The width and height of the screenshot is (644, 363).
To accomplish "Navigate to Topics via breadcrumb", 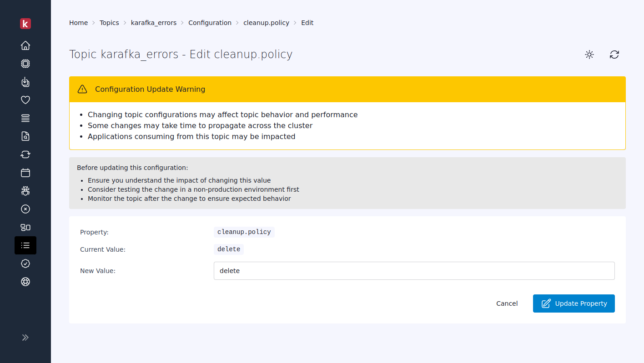I will pyautogui.click(x=109, y=22).
